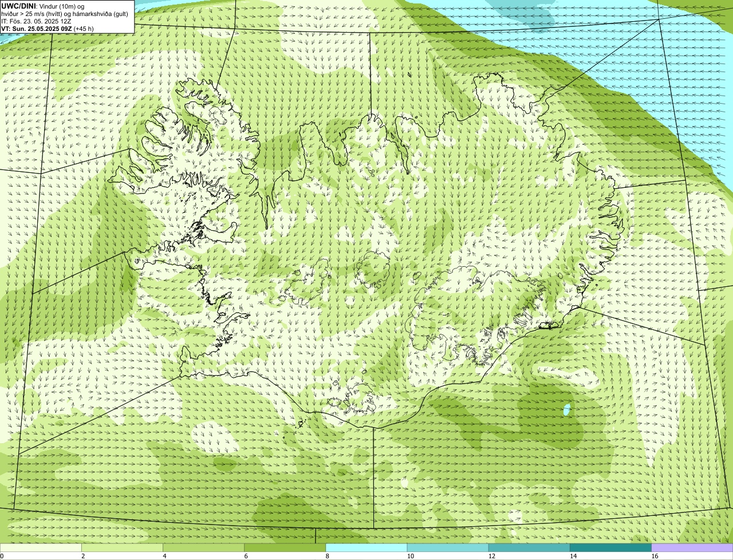
Task: Click the legend scale label '6'
Action: pos(246,556)
